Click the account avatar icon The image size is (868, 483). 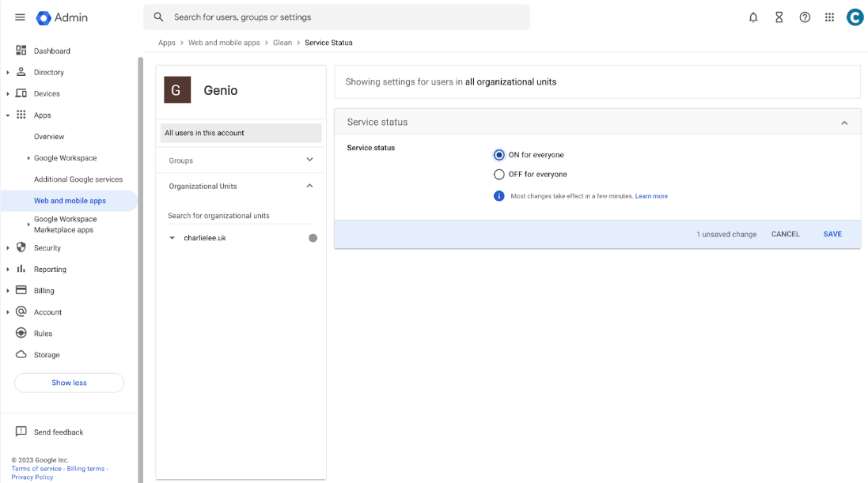coord(855,17)
